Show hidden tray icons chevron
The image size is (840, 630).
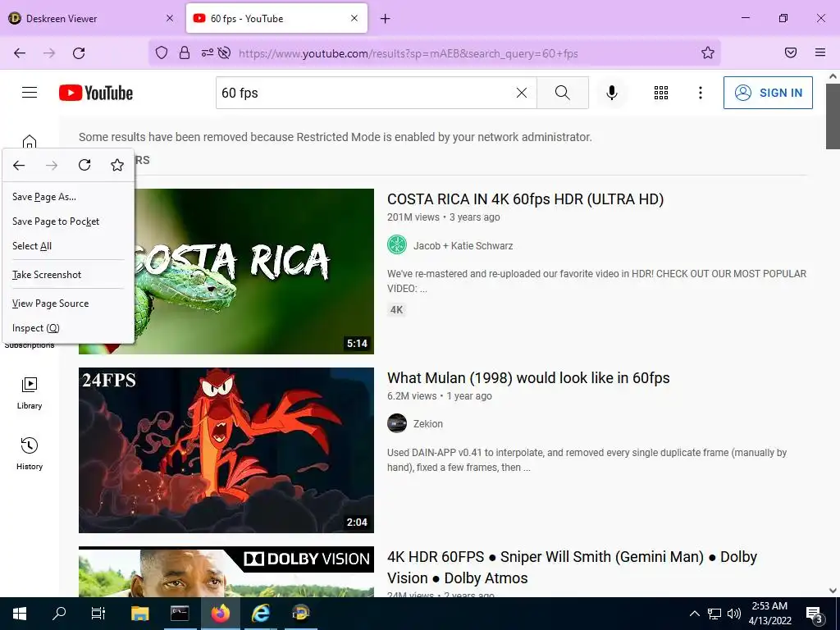694,614
